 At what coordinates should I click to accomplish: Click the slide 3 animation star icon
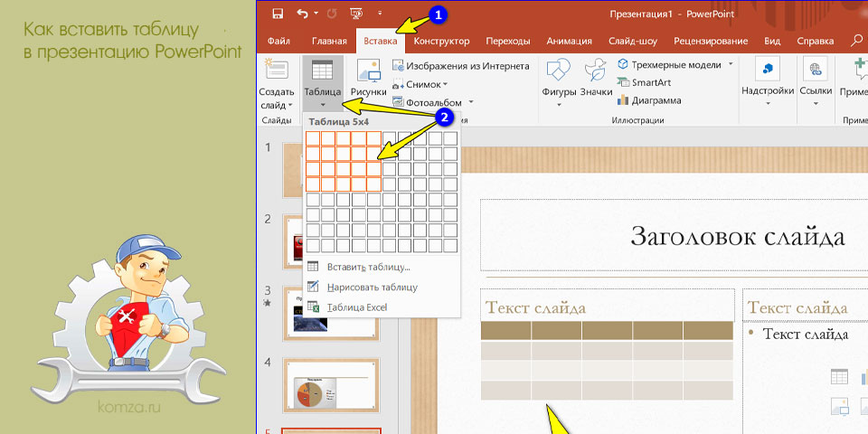[268, 302]
